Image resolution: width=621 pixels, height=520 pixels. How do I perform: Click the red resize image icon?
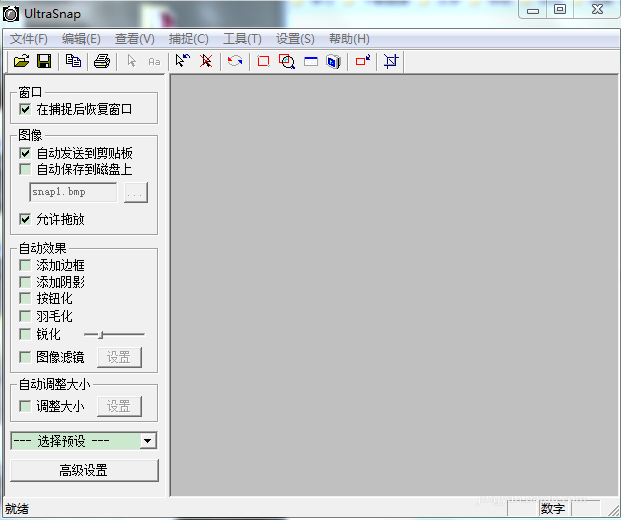(363, 61)
